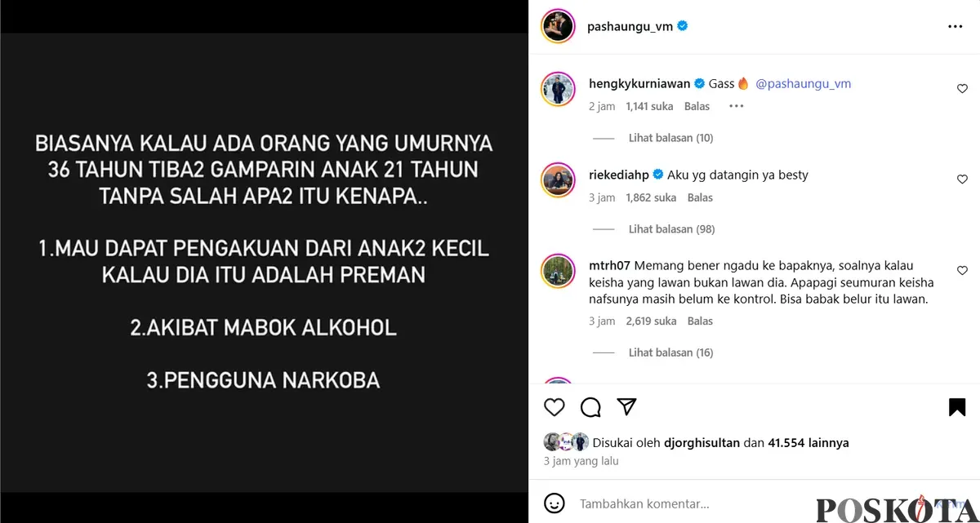Screen dimensions: 980x523
Task: Open hengkykurniawan comment more options dots
Action: pyautogui.click(x=736, y=106)
